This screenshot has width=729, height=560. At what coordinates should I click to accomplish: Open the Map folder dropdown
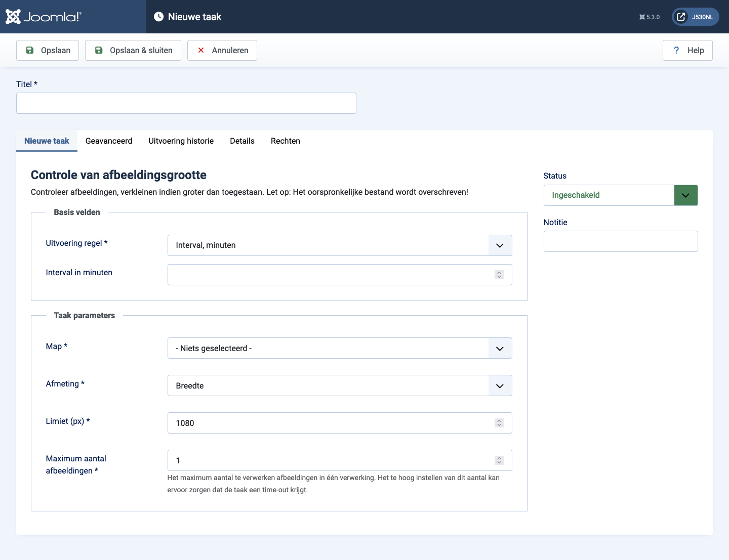340,348
